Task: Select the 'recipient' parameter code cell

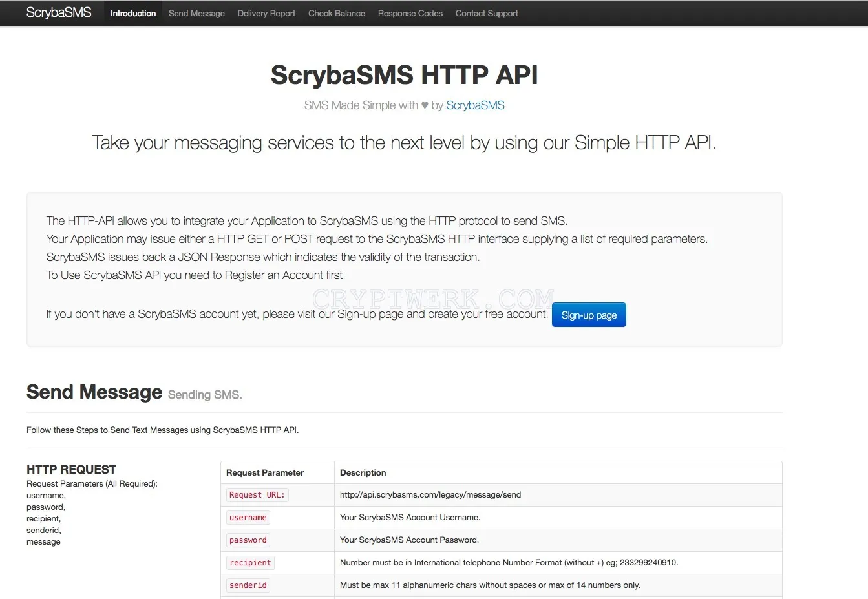Action: pyautogui.click(x=250, y=563)
